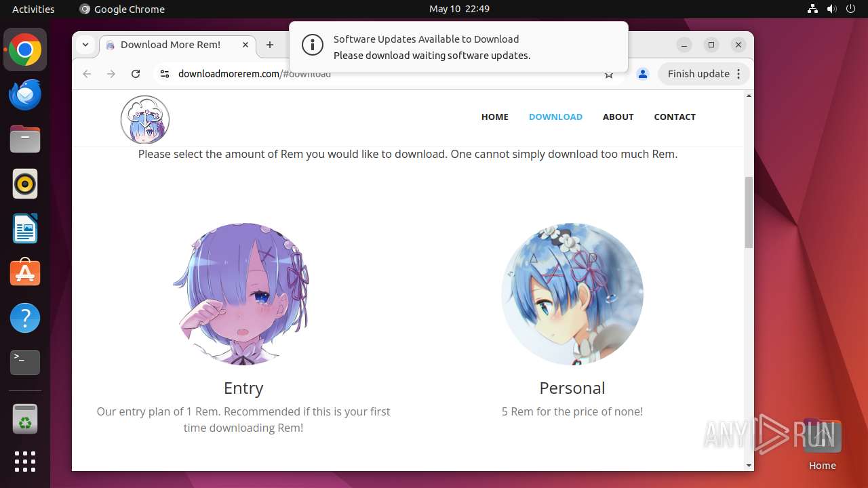Open CONTACT nav item
This screenshot has width=868, height=488.
pyautogui.click(x=675, y=117)
